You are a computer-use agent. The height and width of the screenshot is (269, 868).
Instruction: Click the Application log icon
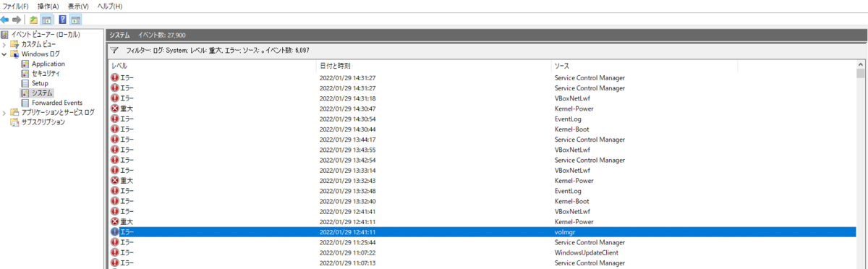pyautogui.click(x=25, y=64)
